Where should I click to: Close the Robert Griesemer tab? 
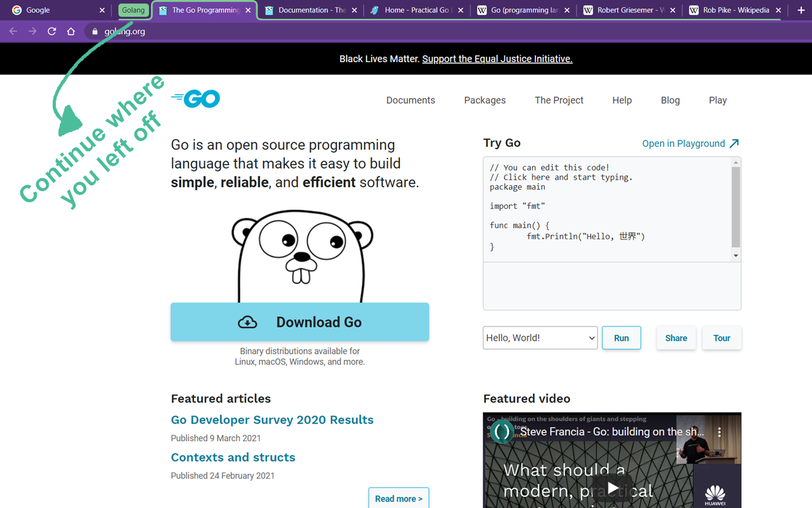point(672,10)
